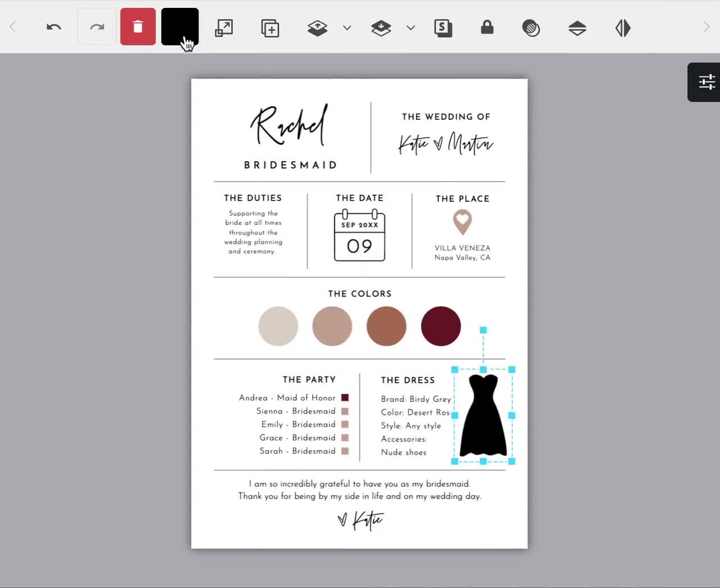Screen dimensions: 720x588
Task: Open the opacity/transparency tool
Action: [531, 28]
